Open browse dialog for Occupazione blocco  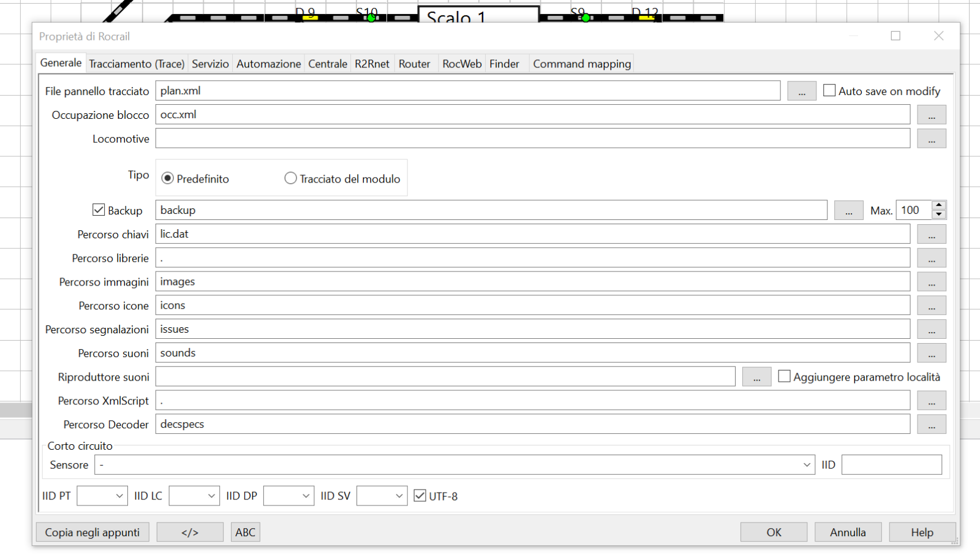pyautogui.click(x=931, y=115)
